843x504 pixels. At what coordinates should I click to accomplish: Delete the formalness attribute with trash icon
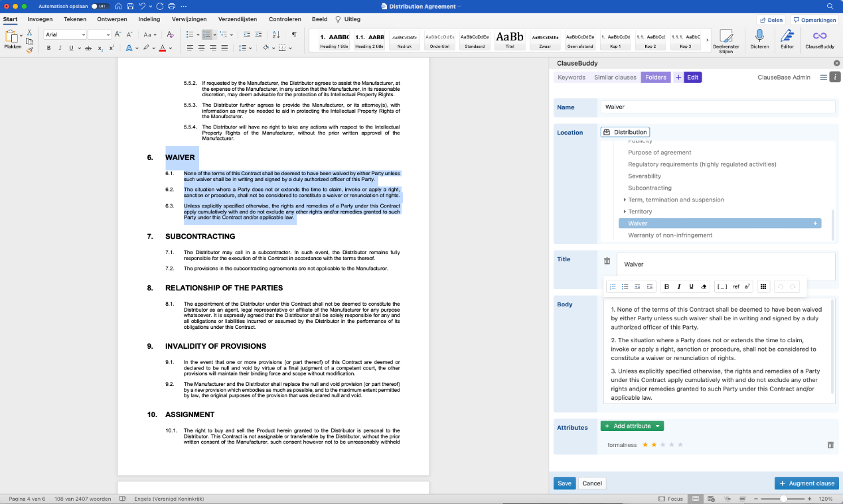coord(830,445)
